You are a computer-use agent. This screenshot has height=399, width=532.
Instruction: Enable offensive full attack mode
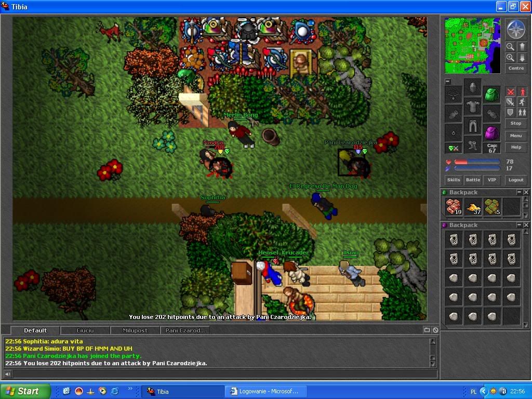pyautogui.click(x=511, y=91)
